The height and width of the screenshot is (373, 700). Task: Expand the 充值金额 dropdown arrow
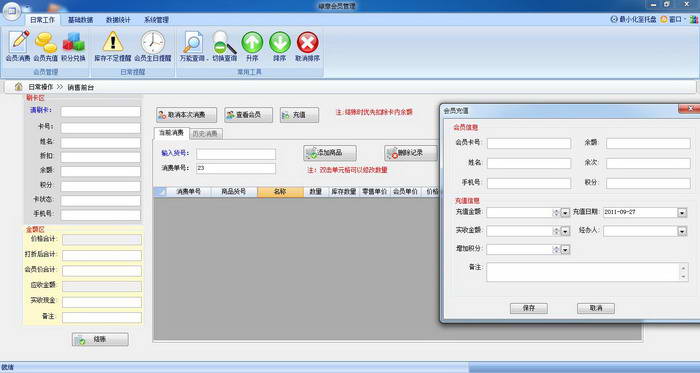coord(565,213)
